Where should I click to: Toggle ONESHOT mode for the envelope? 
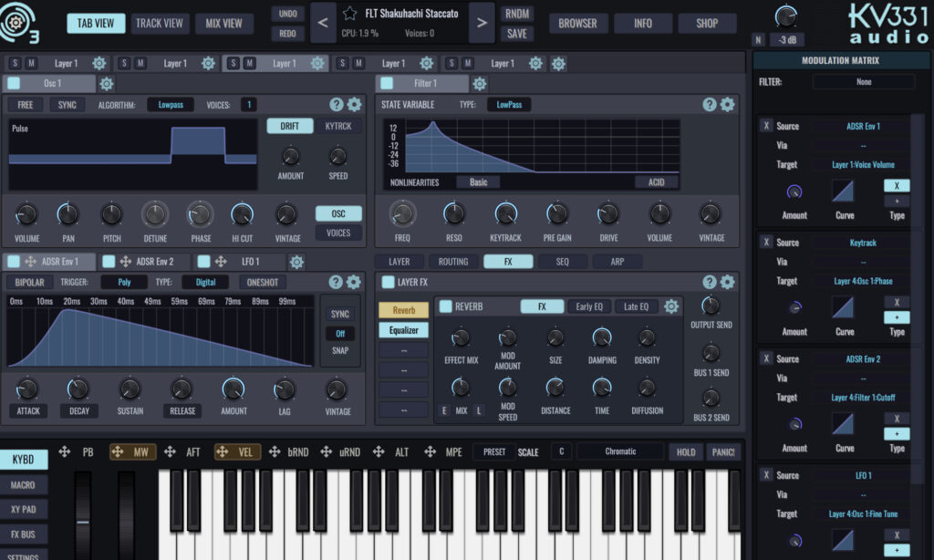pos(263,282)
